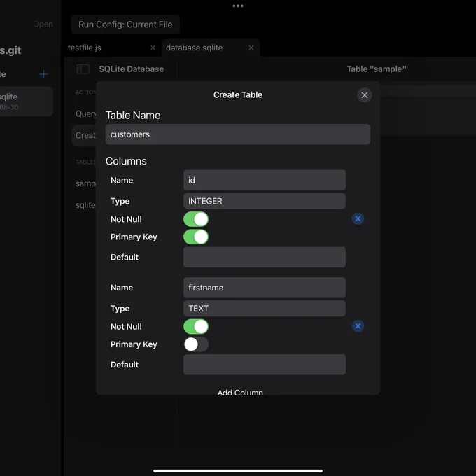
Task: Toggle Not Null for the firstname column
Action: point(196,327)
